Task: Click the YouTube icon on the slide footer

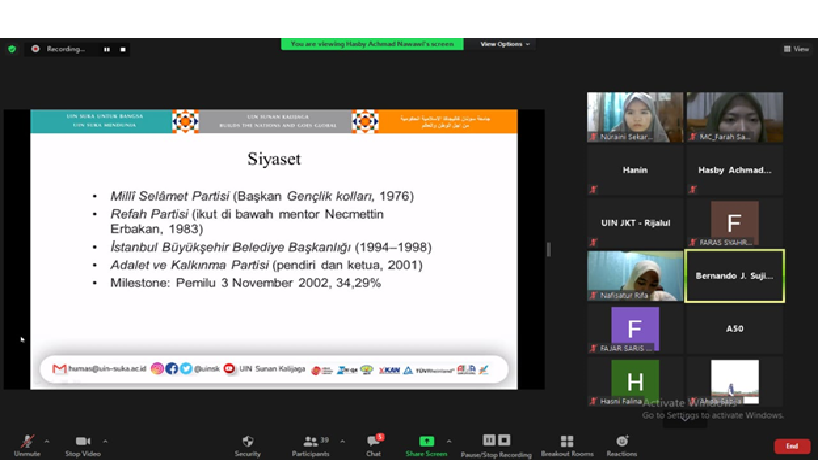Action: (229, 369)
